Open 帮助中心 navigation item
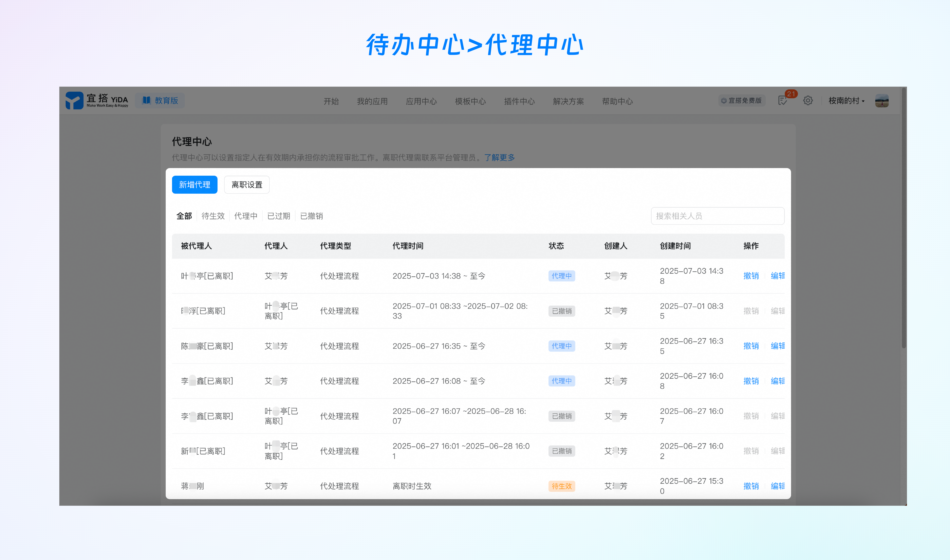The height and width of the screenshot is (560, 950). pyautogui.click(x=617, y=101)
